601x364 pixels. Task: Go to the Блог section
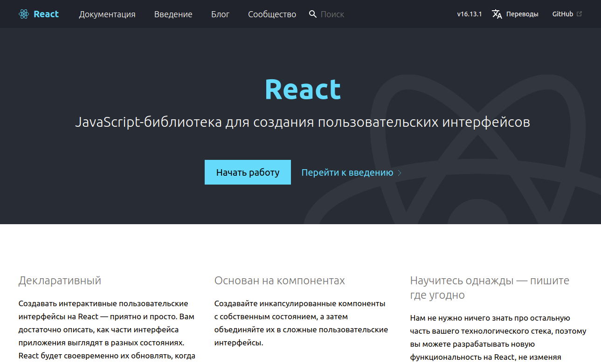(221, 14)
